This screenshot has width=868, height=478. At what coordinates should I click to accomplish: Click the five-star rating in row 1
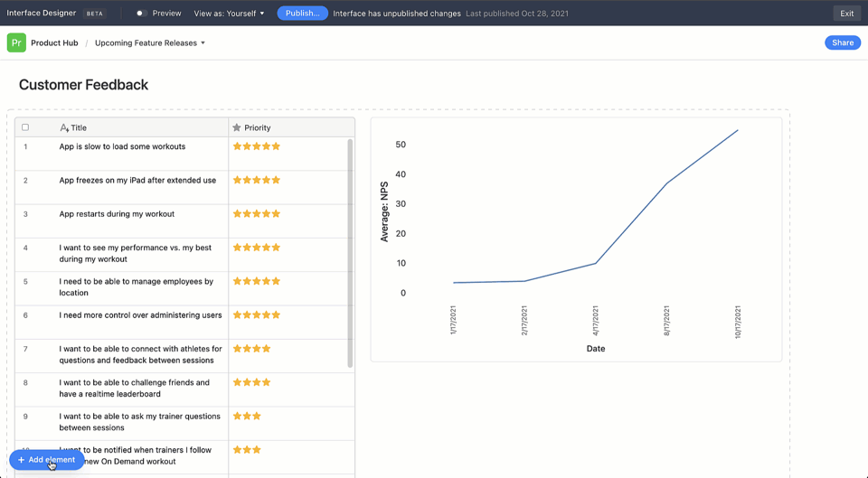tap(257, 146)
